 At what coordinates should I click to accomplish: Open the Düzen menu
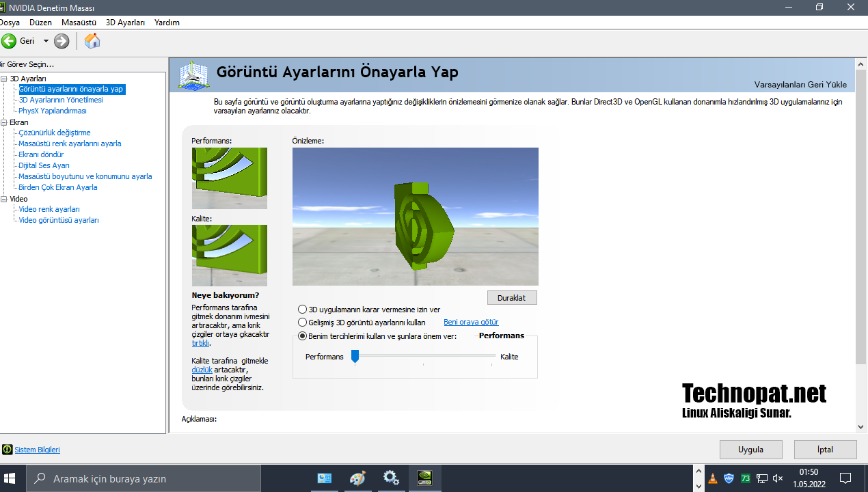(40, 23)
